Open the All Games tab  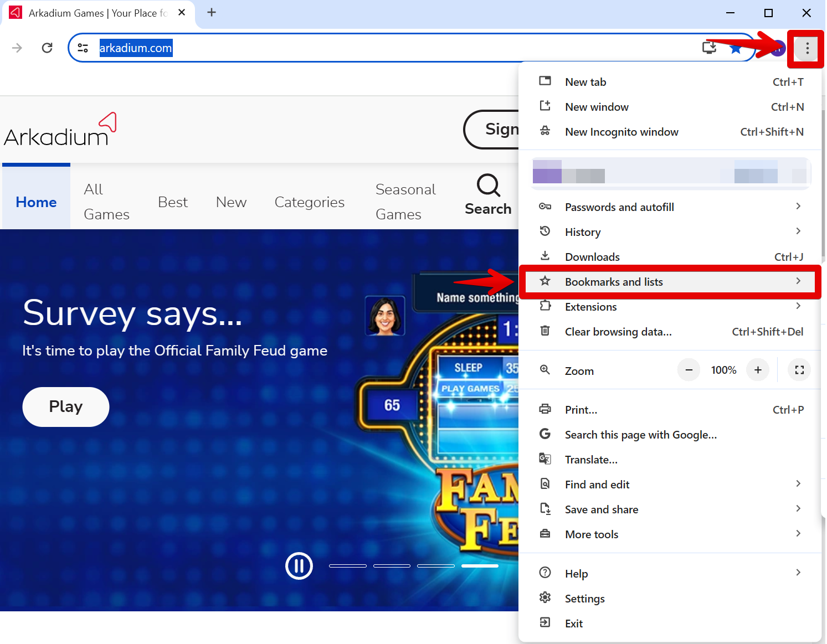(106, 202)
